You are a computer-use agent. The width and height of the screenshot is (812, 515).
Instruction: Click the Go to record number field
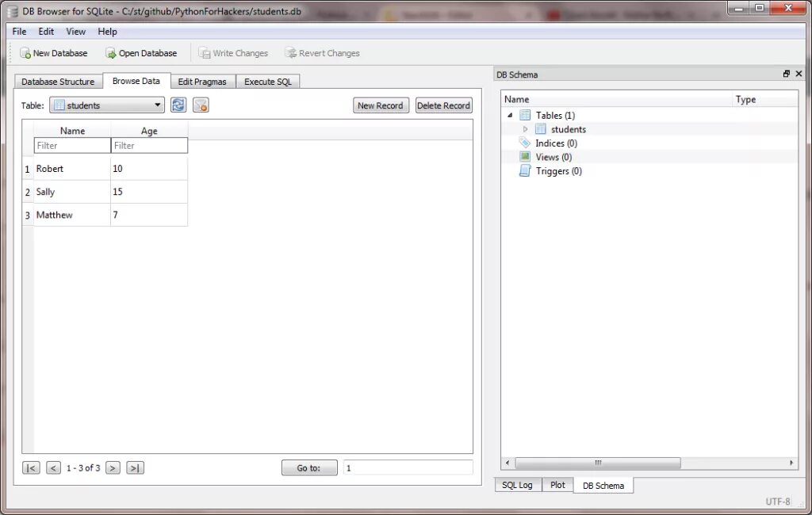408,468
